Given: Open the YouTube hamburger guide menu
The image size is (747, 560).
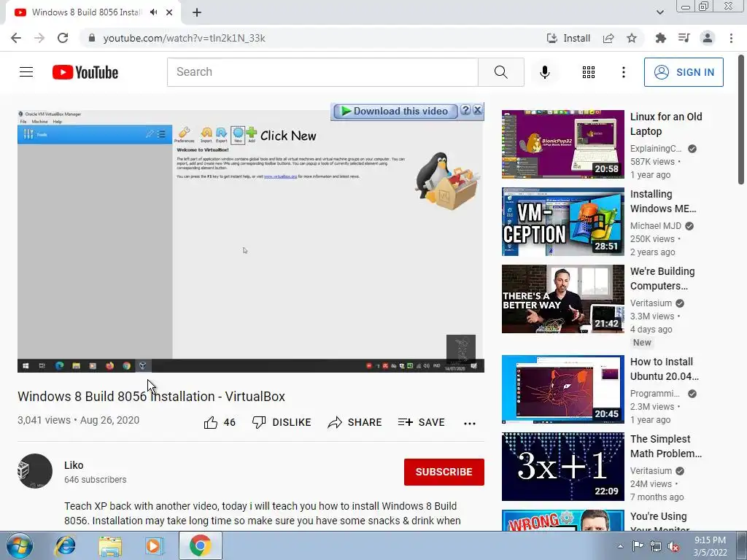Looking at the screenshot, I should [x=26, y=72].
